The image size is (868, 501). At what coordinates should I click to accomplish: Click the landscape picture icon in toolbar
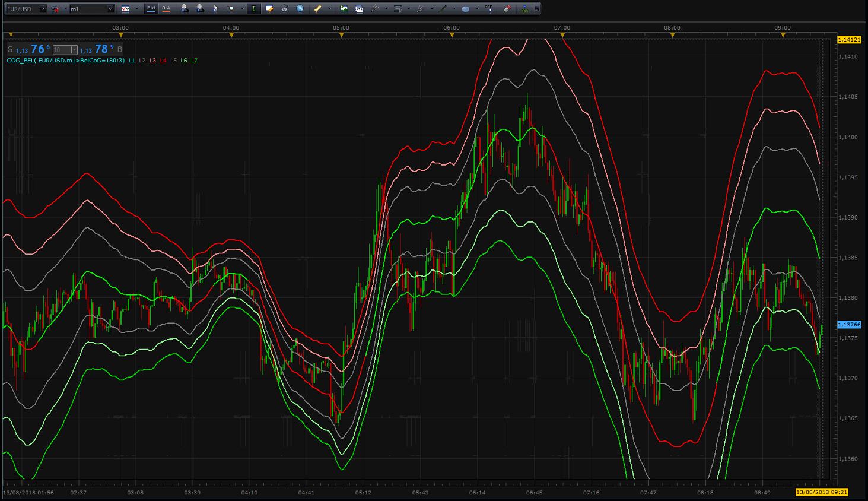[x=344, y=9]
